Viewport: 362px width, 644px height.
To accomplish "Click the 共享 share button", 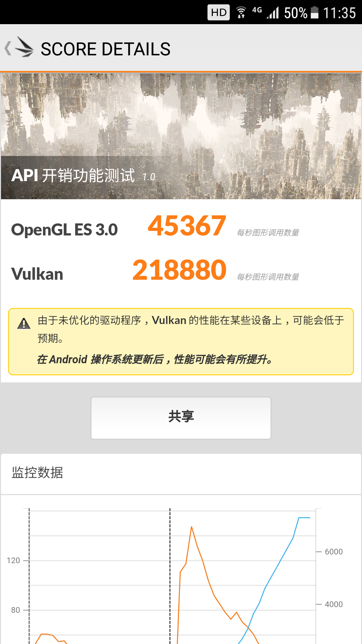I will [x=181, y=418].
